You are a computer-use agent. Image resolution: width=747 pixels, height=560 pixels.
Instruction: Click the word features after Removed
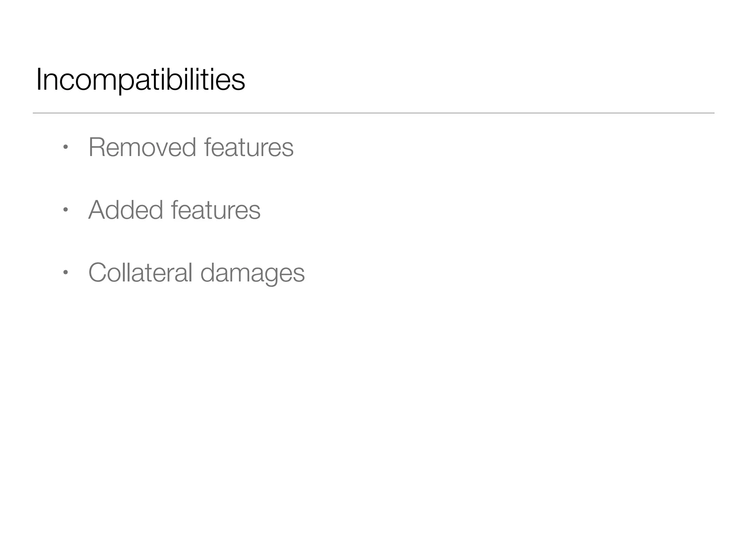pos(249,147)
